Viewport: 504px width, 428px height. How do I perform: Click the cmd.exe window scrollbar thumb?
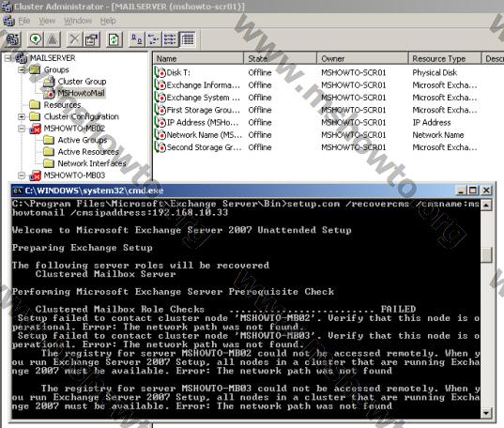(486, 254)
